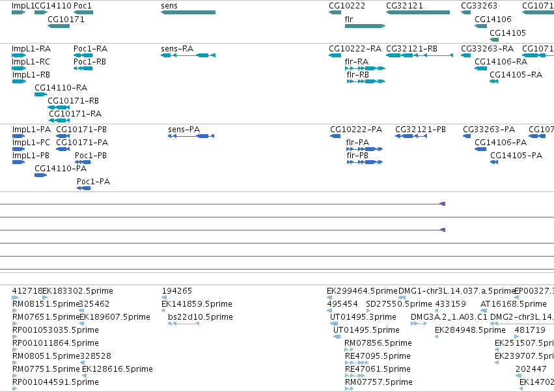Select the CG14106 gene label
Viewport: 554px width, 392px height.
(493, 20)
